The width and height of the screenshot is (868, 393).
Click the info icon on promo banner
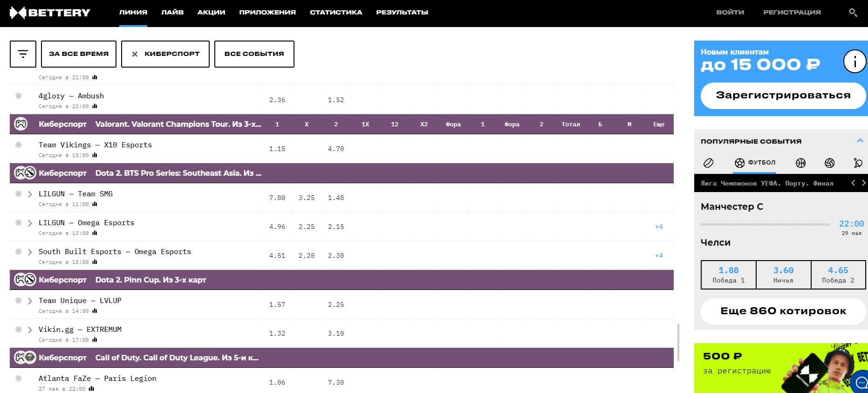point(854,61)
